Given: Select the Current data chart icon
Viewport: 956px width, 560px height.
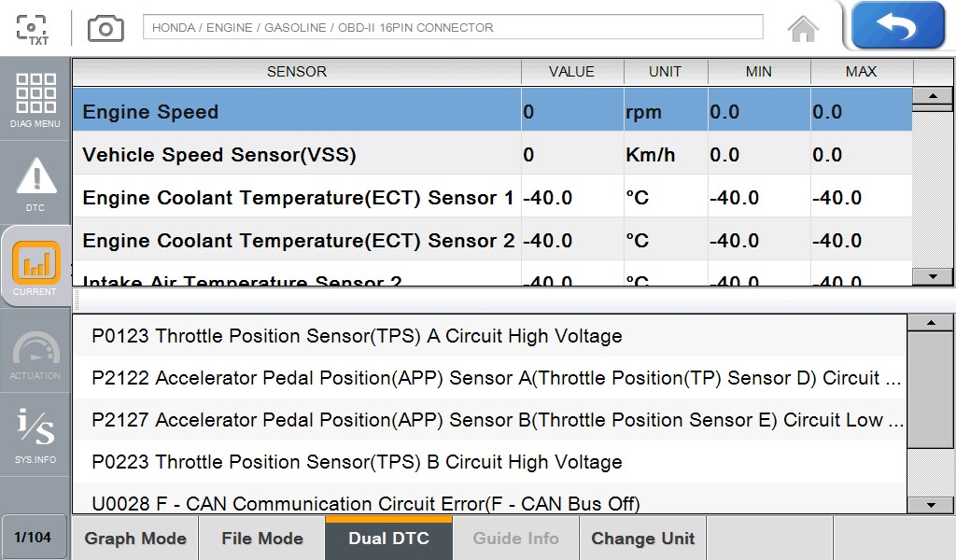Looking at the screenshot, I should pyautogui.click(x=35, y=267).
